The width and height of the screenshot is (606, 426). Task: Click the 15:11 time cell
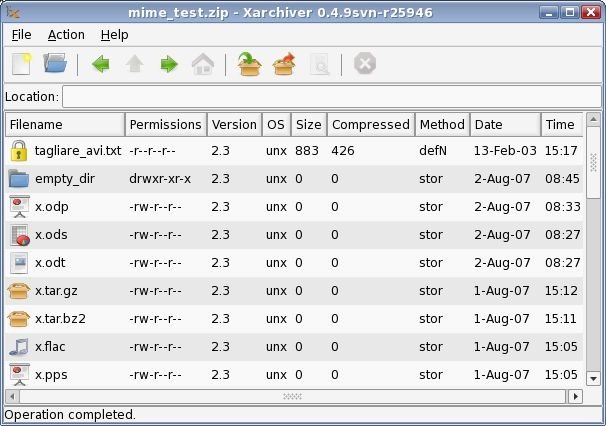point(560,319)
